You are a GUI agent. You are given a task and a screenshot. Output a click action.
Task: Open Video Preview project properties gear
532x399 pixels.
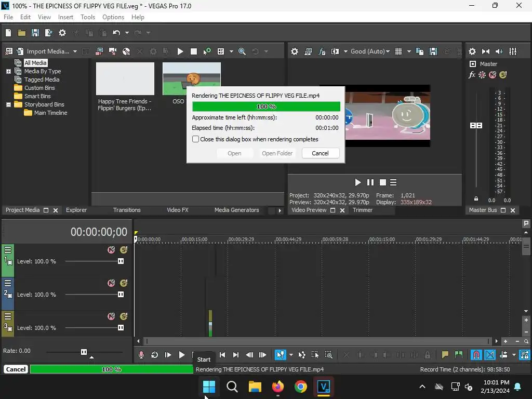(295, 51)
